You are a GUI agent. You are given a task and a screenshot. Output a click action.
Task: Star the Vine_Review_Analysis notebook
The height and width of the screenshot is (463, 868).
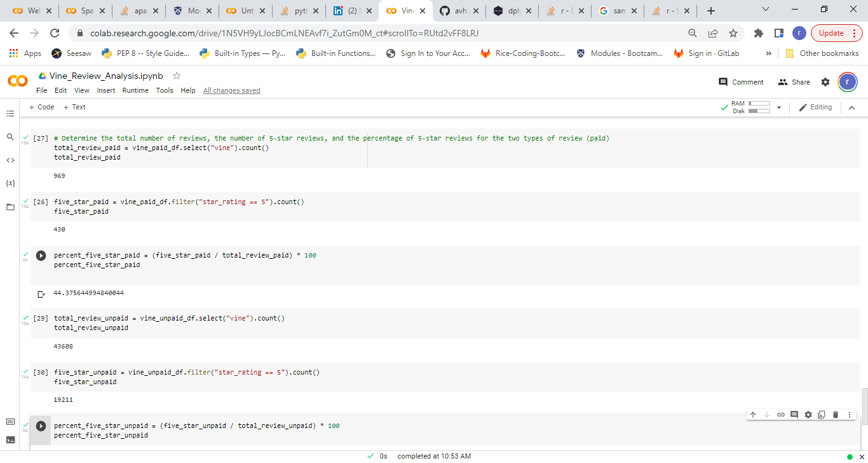(x=176, y=75)
